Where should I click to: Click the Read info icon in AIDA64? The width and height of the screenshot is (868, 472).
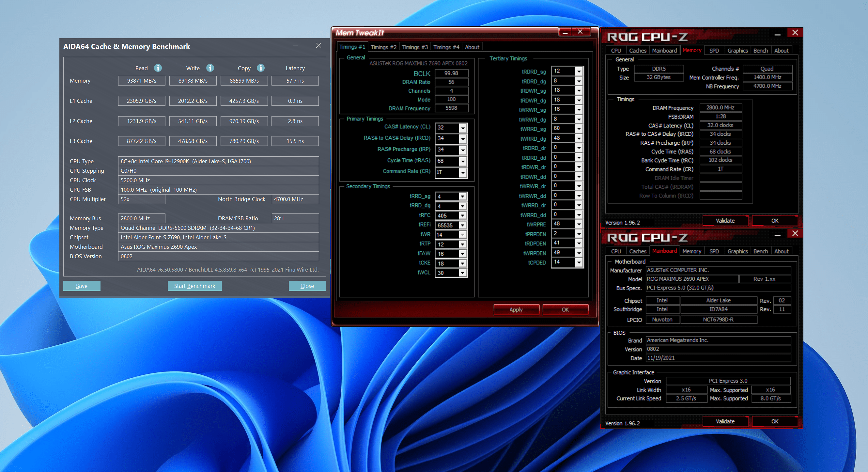(158, 68)
